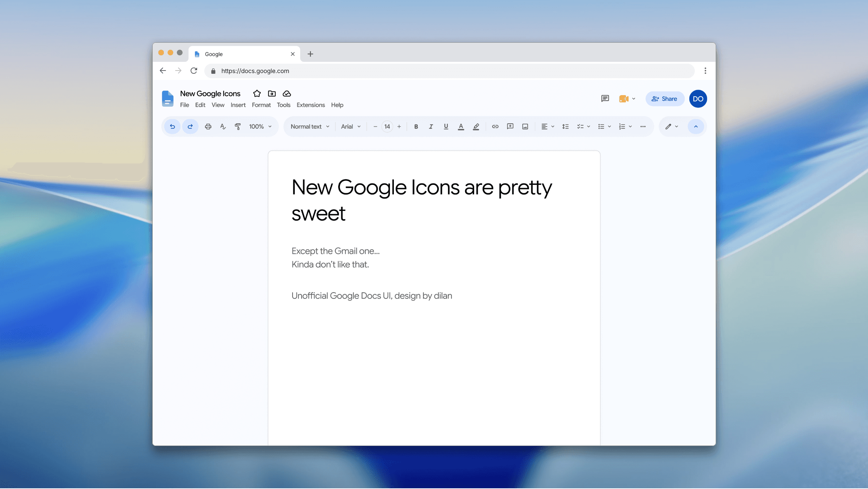Open the DO account avatar

point(698,99)
